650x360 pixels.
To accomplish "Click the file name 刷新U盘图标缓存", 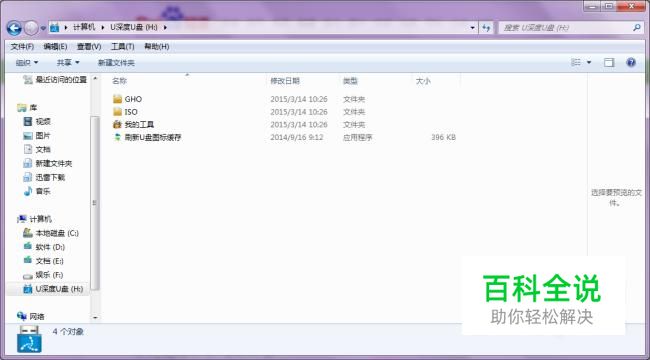I will pos(153,137).
